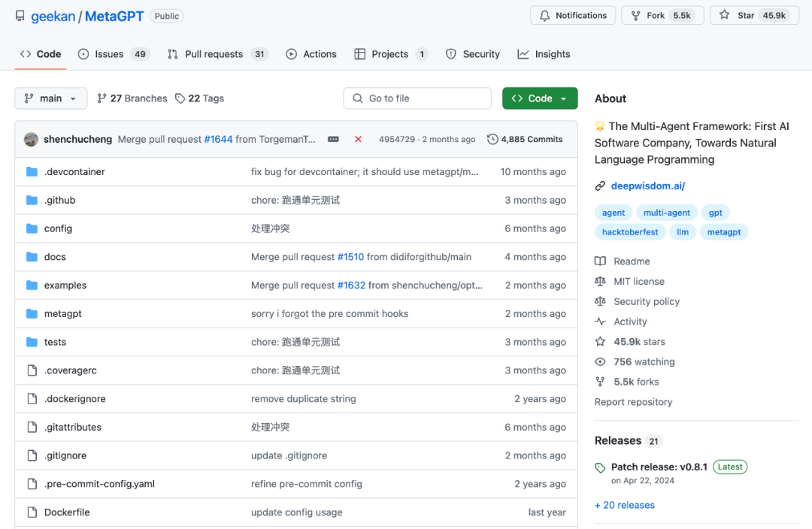Open pull request #1510 link
The image size is (812, 529).
coord(350,257)
